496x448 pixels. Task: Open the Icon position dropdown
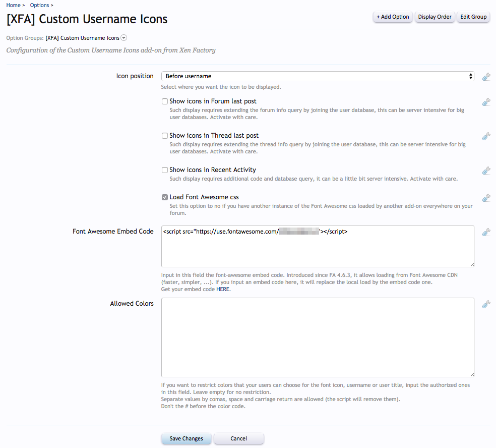click(318, 76)
